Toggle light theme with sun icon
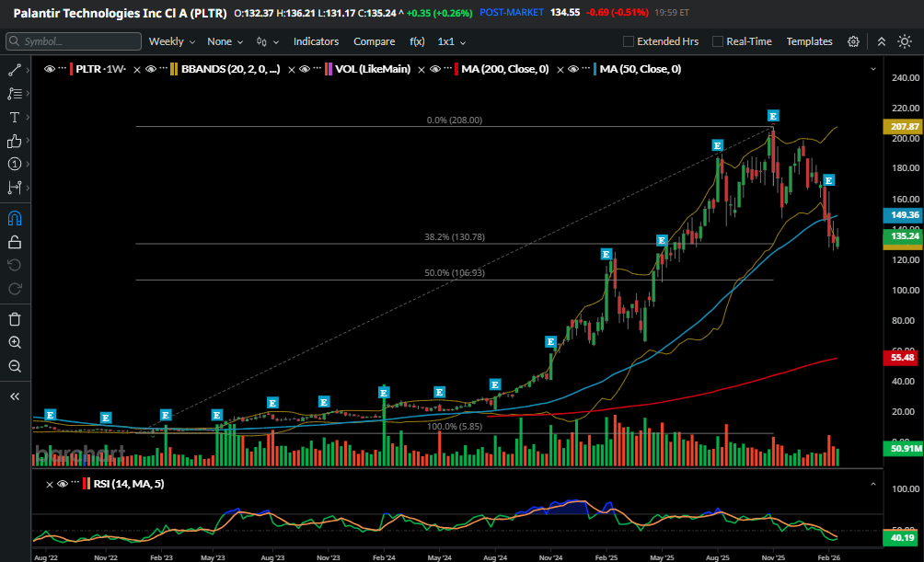 pyautogui.click(x=904, y=41)
